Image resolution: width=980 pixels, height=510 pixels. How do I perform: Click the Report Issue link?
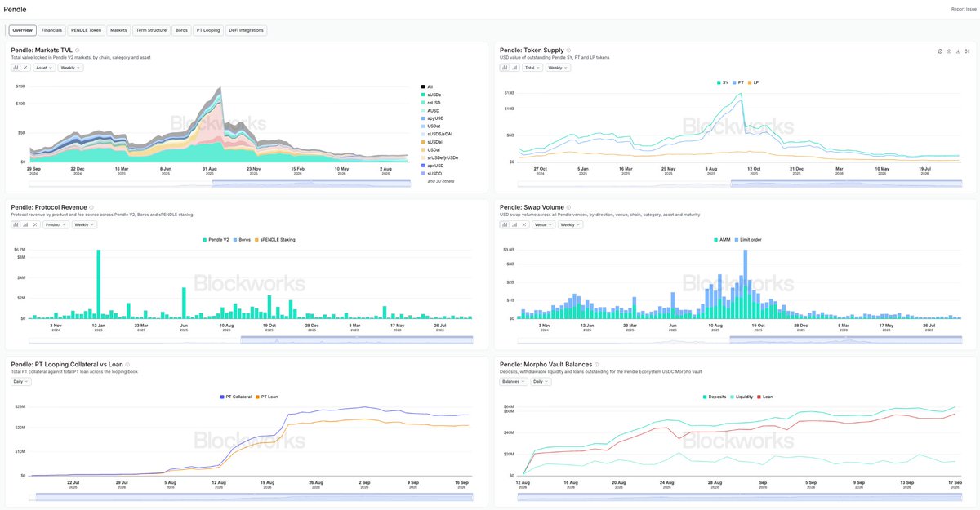click(x=963, y=9)
